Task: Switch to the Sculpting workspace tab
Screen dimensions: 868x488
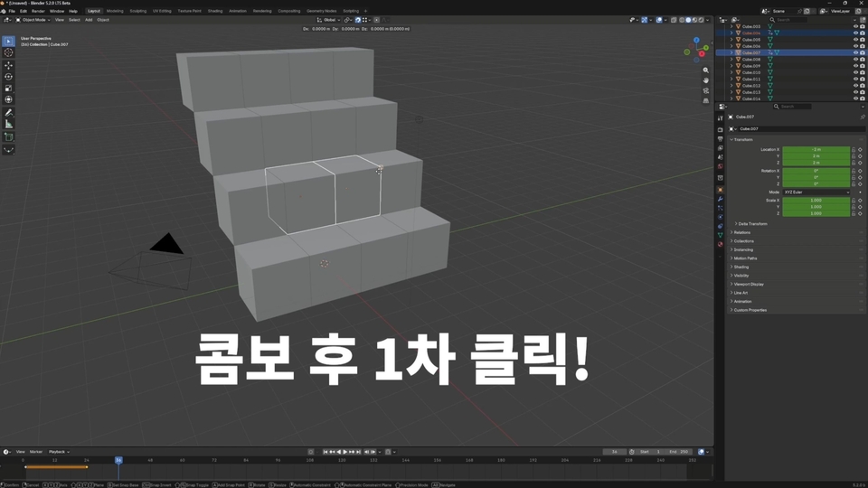Action: (137, 11)
